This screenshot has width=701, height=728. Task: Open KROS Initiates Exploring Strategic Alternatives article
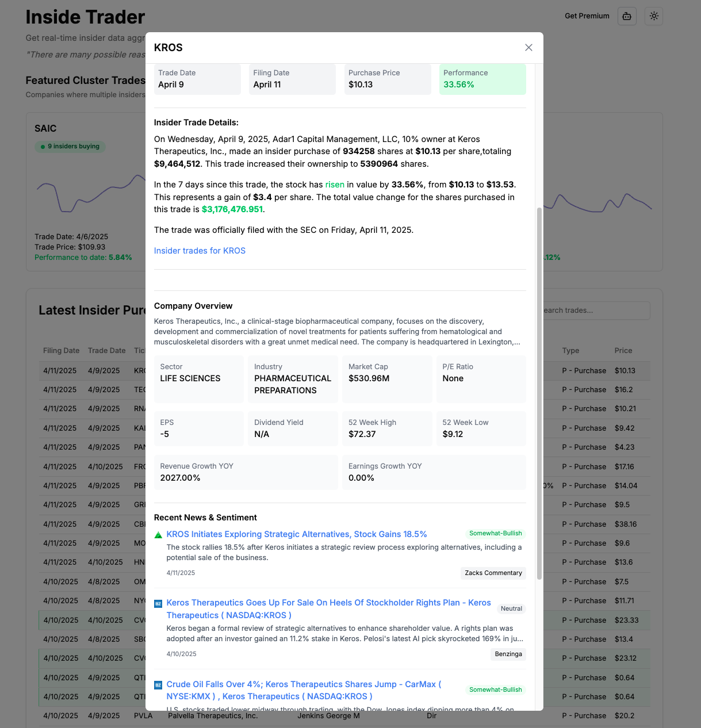(x=297, y=534)
